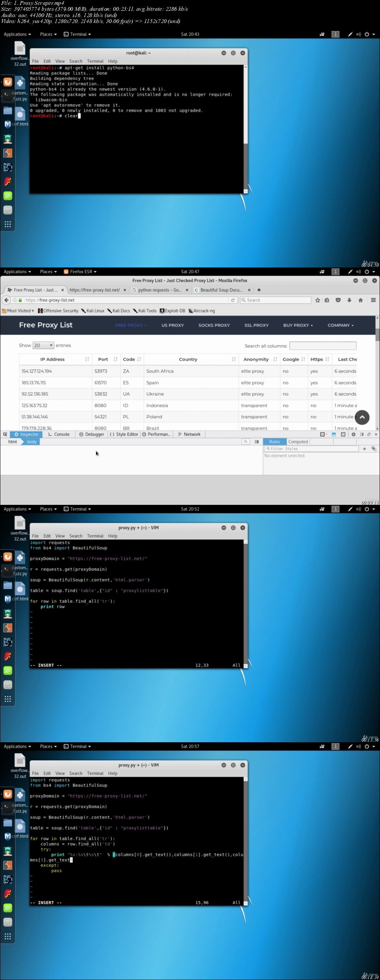Open the Firefox hamburger menu

tap(373, 300)
